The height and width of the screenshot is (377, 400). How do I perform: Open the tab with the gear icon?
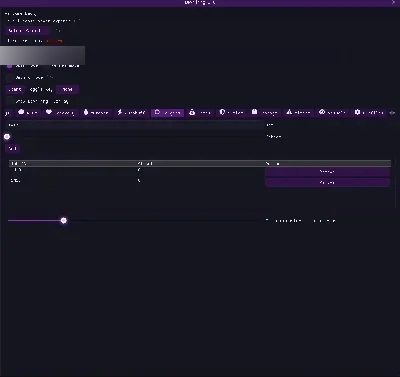tap(369, 113)
